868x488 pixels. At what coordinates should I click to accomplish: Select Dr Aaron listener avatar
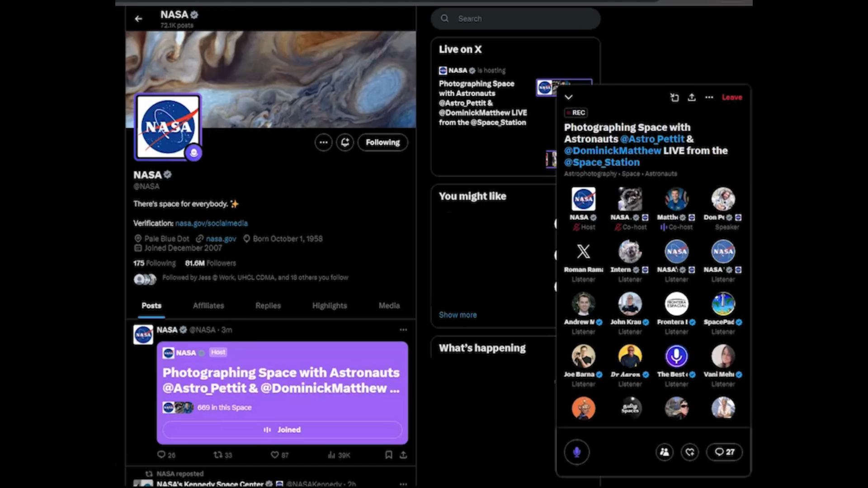[x=630, y=356]
